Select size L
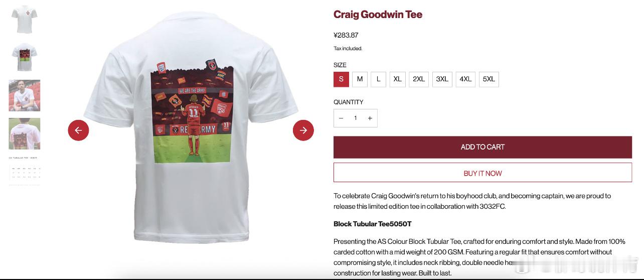The image size is (644, 280). tap(379, 79)
